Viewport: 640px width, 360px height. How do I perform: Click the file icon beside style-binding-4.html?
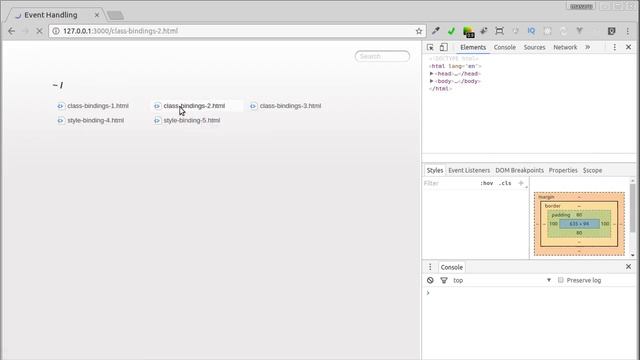click(x=60, y=121)
